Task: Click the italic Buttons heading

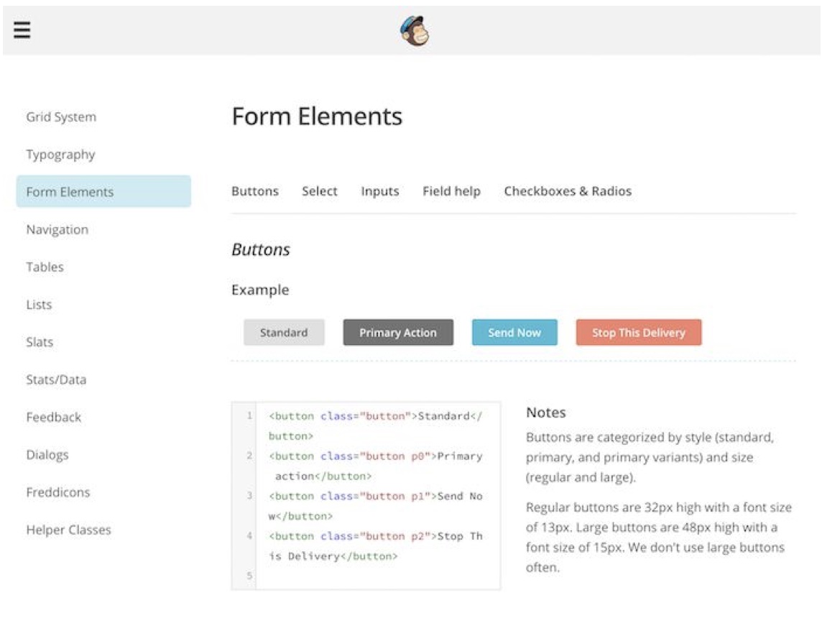Action: (261, 249)
